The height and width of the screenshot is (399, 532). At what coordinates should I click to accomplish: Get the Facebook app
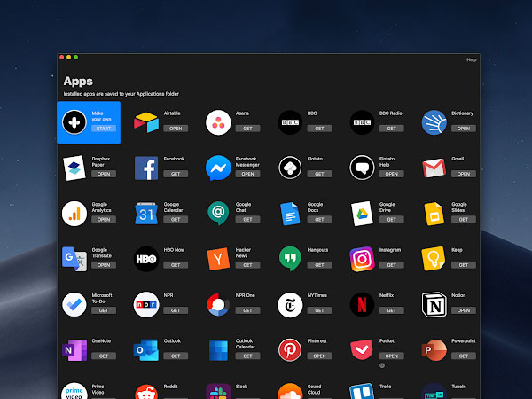(176, 174)
